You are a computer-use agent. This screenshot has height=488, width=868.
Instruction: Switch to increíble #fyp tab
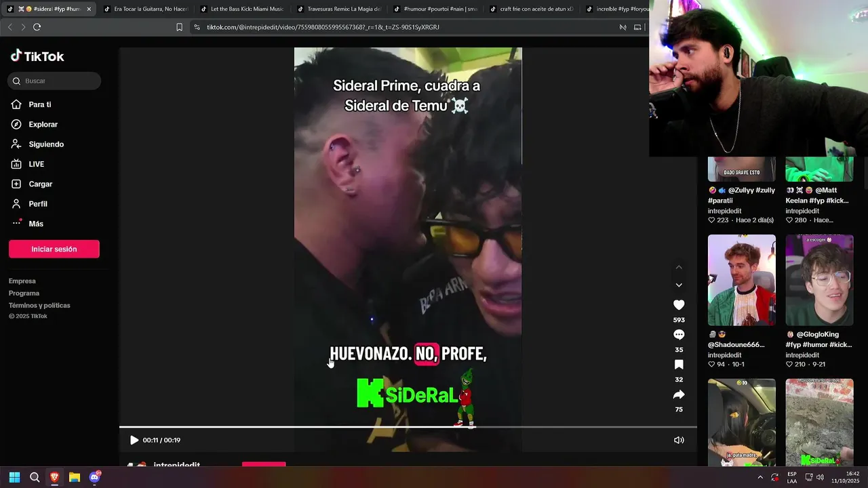click(x=615, y=9)
